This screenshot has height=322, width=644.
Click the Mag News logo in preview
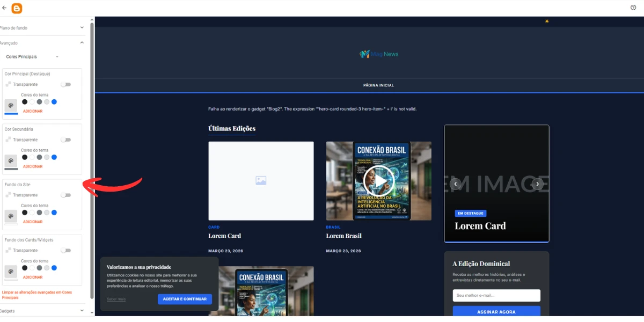point(379,54)
